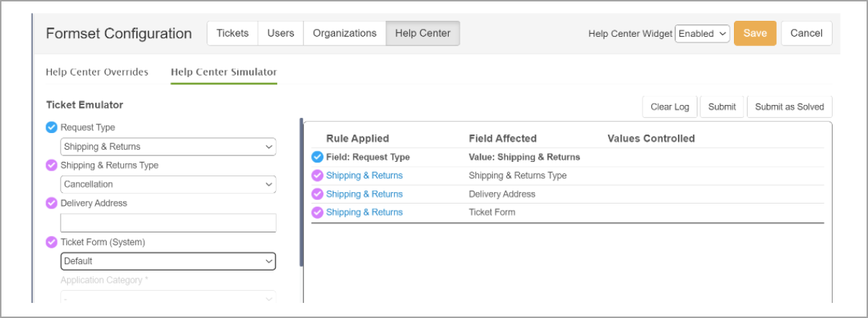Click blue check icon in Field: Request Type log row
Screen dimensions: 868x318
(x=317, y=157)
